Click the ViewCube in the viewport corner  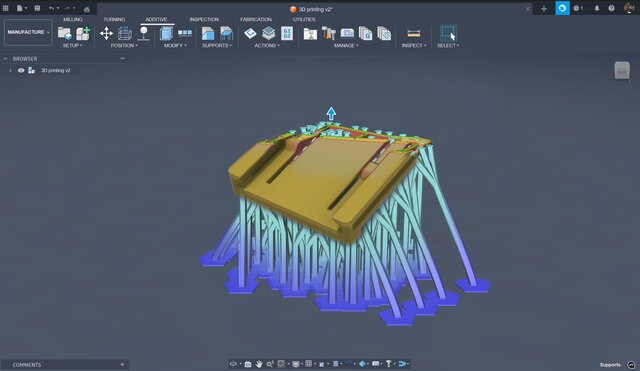(x=622, y=71)
